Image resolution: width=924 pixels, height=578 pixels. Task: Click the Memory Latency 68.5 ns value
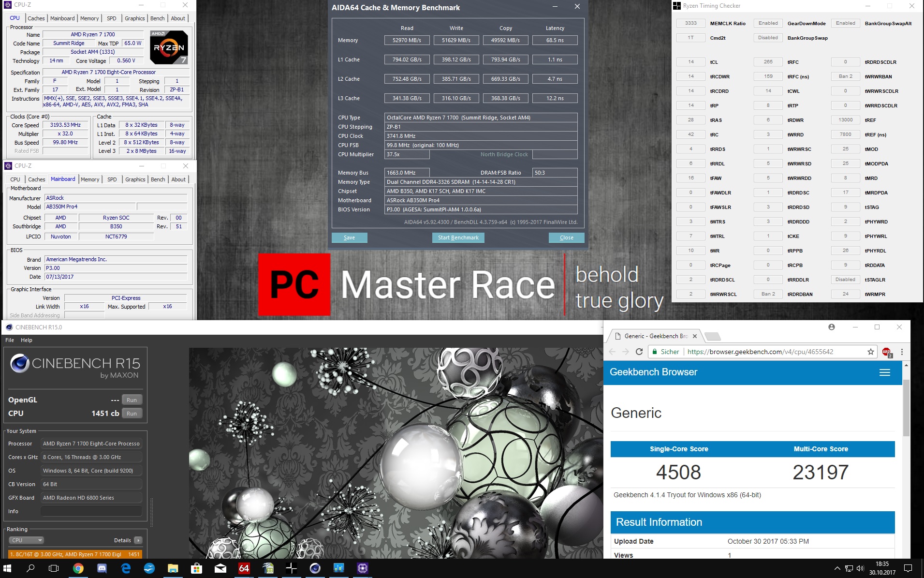(555, 40)
